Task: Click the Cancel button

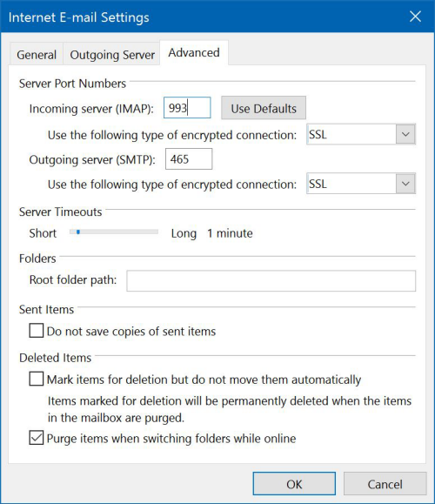Action: pyautogui.click(x=385, y=484)
